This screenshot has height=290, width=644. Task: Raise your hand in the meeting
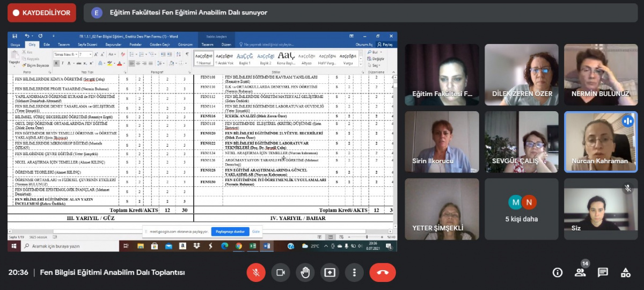[305, 272]
